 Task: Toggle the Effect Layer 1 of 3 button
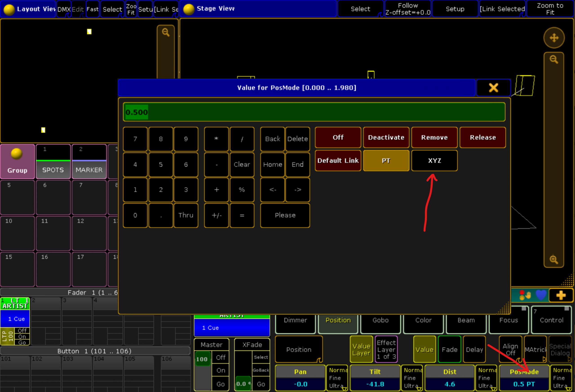click(x=386, y=350)
